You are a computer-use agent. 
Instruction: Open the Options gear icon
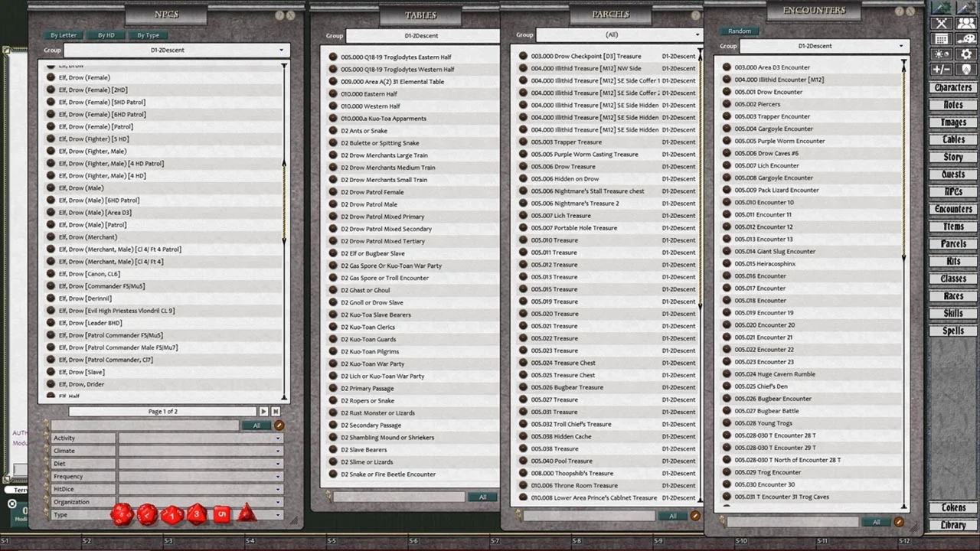pos(966,54)
